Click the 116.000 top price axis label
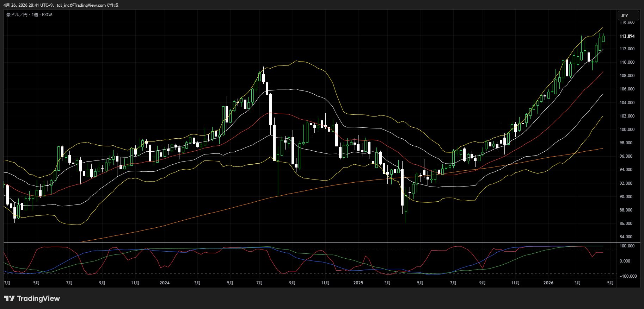The height and width of the screenshot is (309, 644). click(x=627, y=22)
